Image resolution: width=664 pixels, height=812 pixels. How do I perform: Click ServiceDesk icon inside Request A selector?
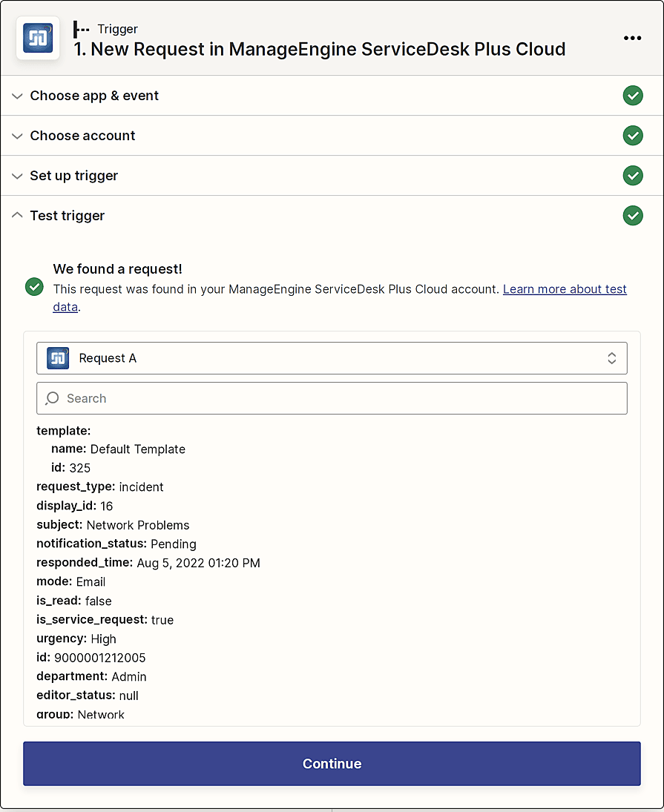[58, 358]
